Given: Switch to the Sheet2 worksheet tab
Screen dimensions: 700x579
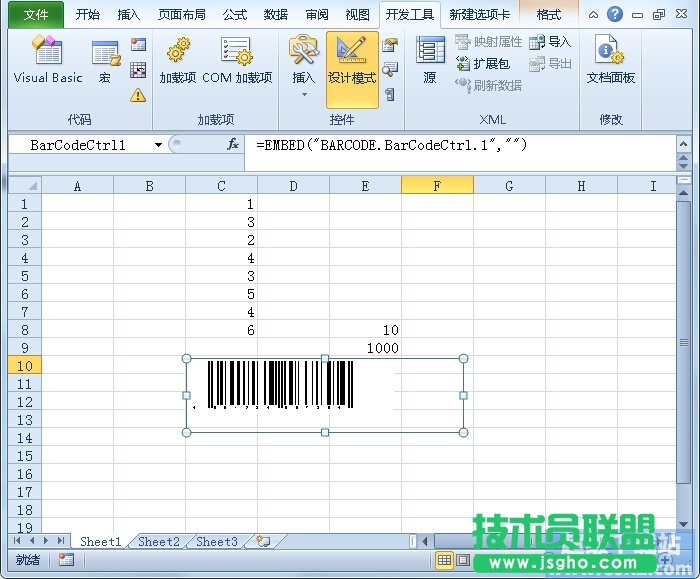Looking at the screenshot, I should click(158, 542).
